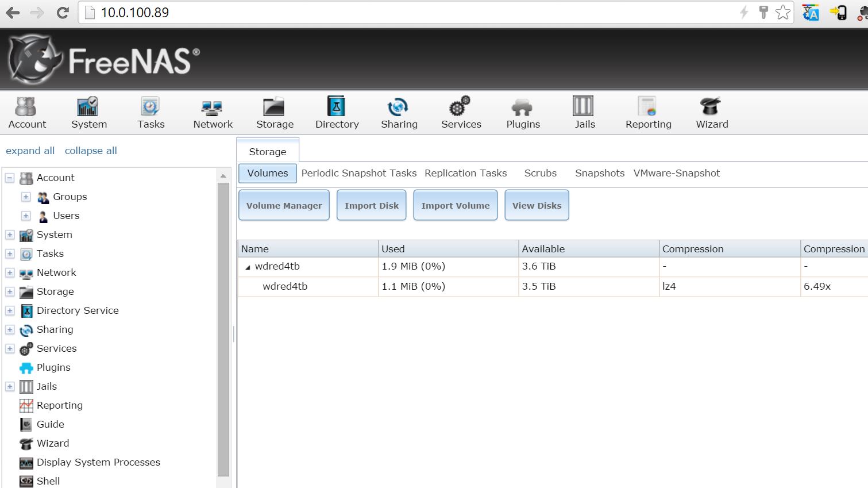Click the expand all link

point(30,151)
